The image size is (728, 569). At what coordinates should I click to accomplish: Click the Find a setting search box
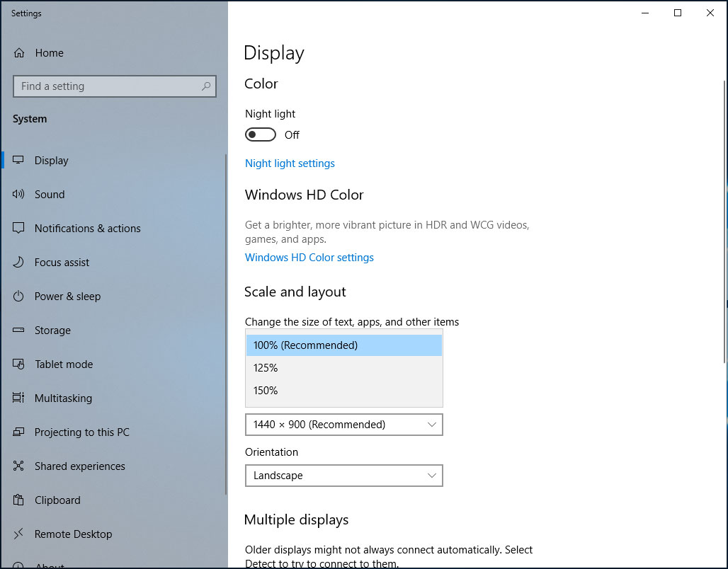[x=115, y=86]
